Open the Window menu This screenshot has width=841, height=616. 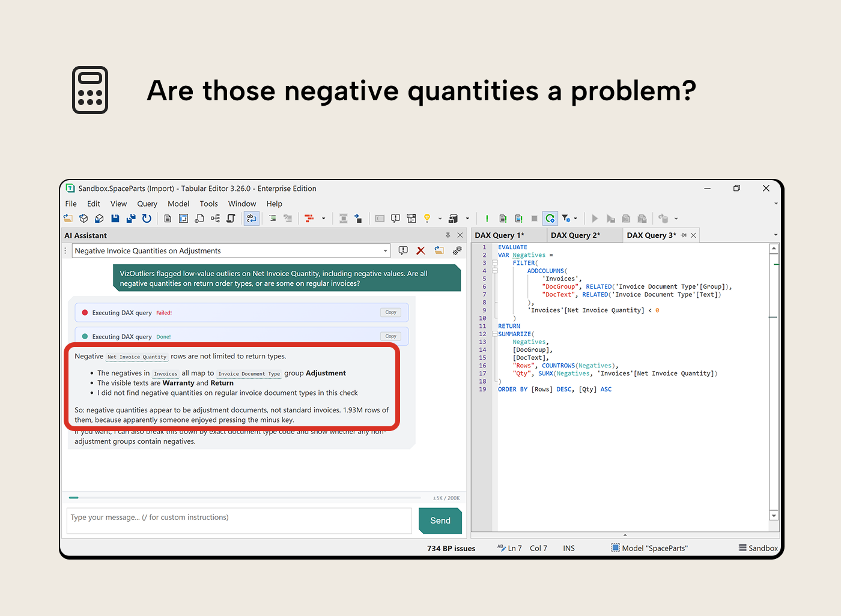coord(242,204)
